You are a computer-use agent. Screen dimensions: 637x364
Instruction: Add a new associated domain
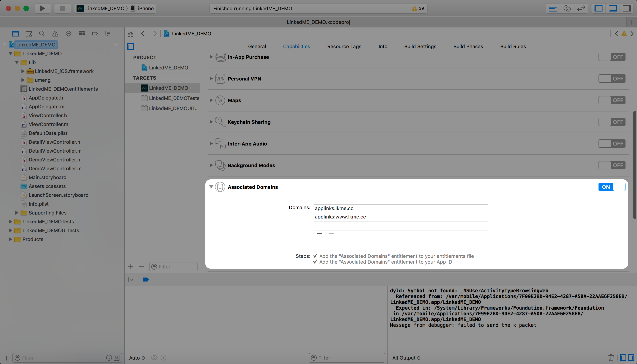[320, 234]
